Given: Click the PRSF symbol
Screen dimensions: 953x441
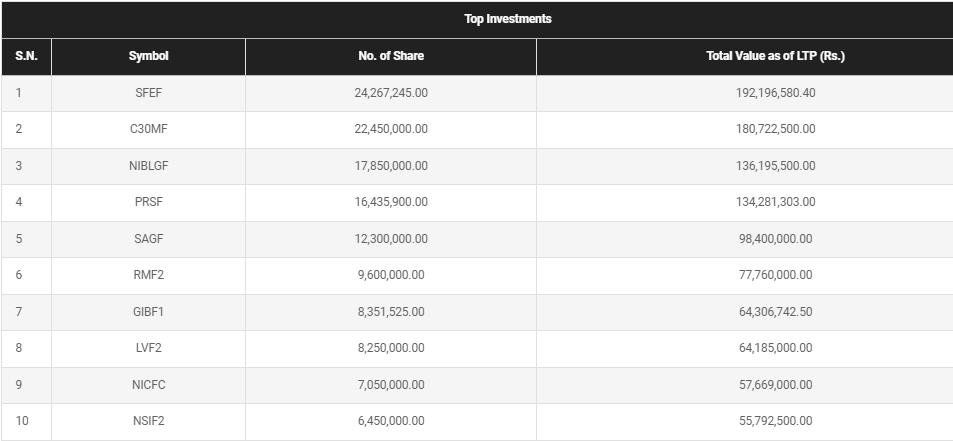Looking at the screenshot, I should (148, 202).
